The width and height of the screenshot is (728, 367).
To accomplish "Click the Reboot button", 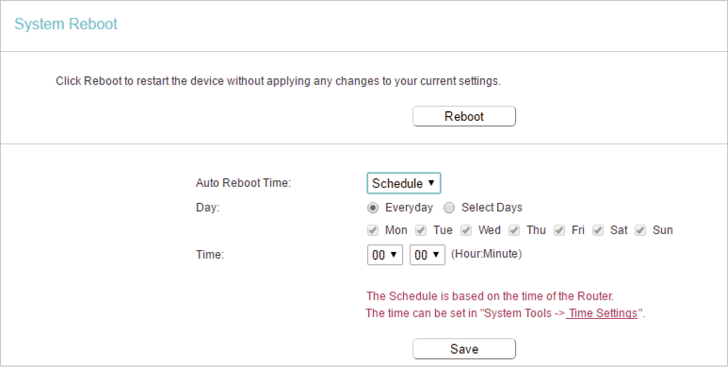I will point(464,116).
